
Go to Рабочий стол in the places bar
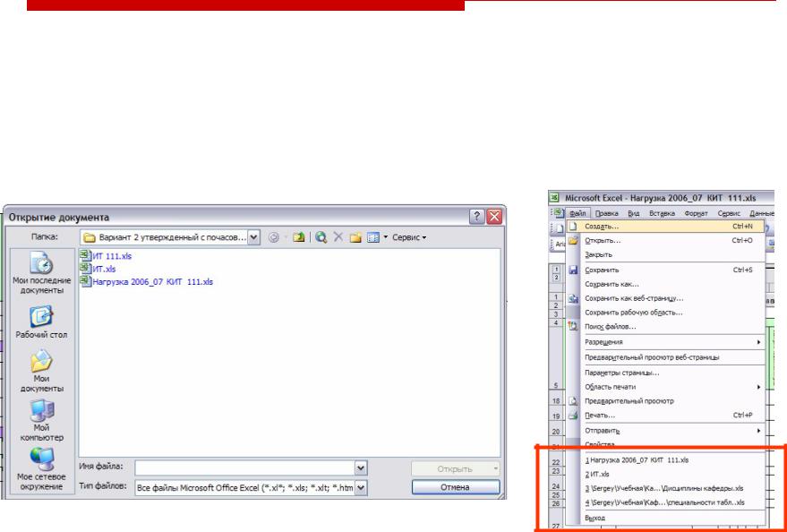click(x=42, y=322)
